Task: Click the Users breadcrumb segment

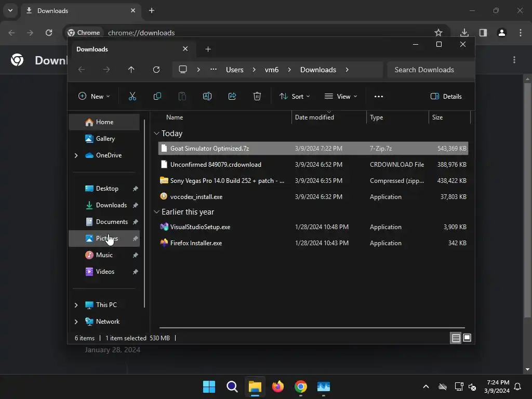Action: click(235, 70)
